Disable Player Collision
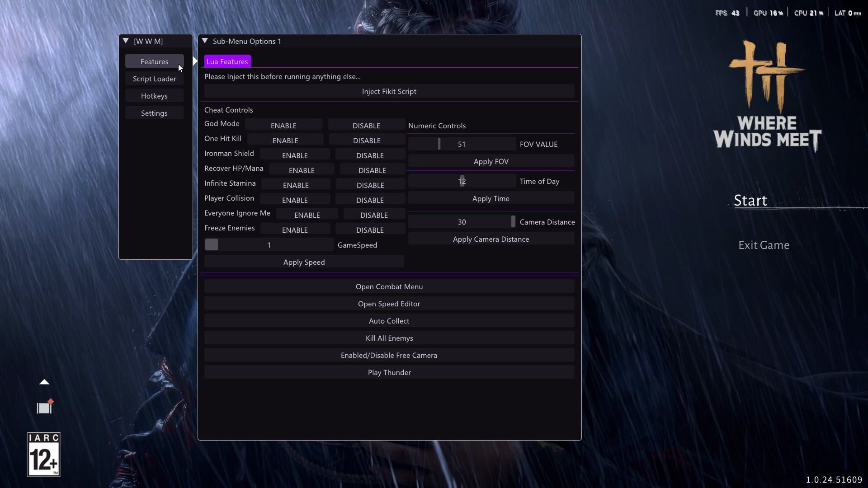The image size is (868, 488). (x=370, y=200)
